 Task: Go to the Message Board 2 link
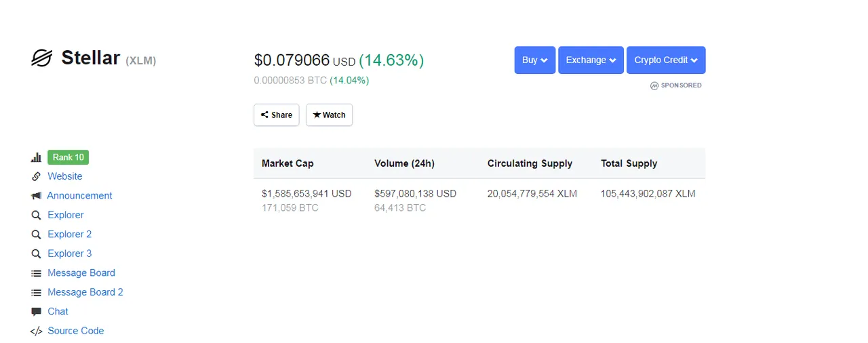(85, 292)
